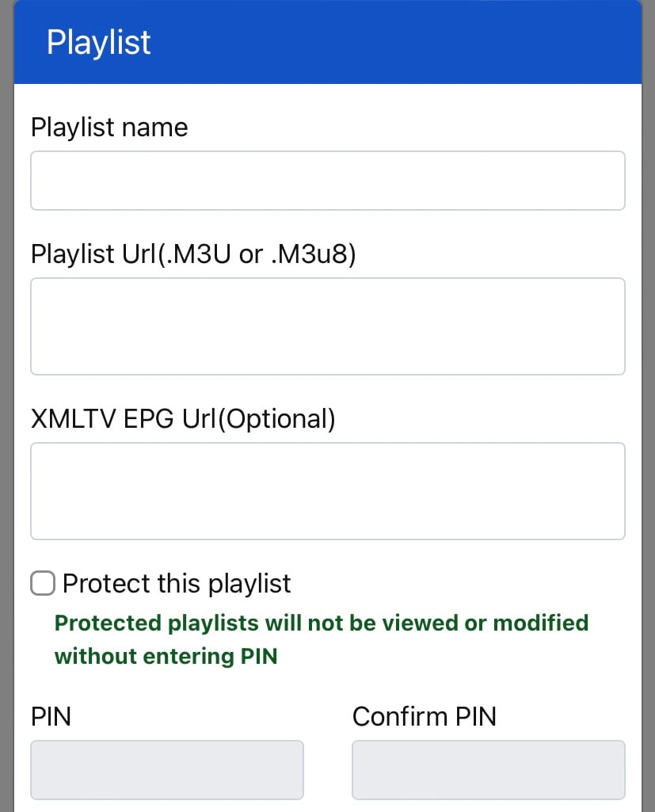Select the PIN input field
The width and height of the screenshot is (655, 812).
coord(166,769)
